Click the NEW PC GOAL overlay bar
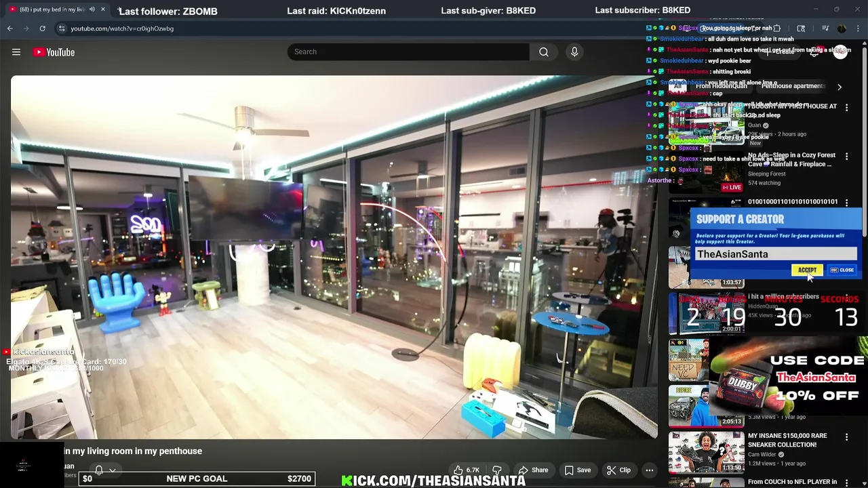 point(197,479)
